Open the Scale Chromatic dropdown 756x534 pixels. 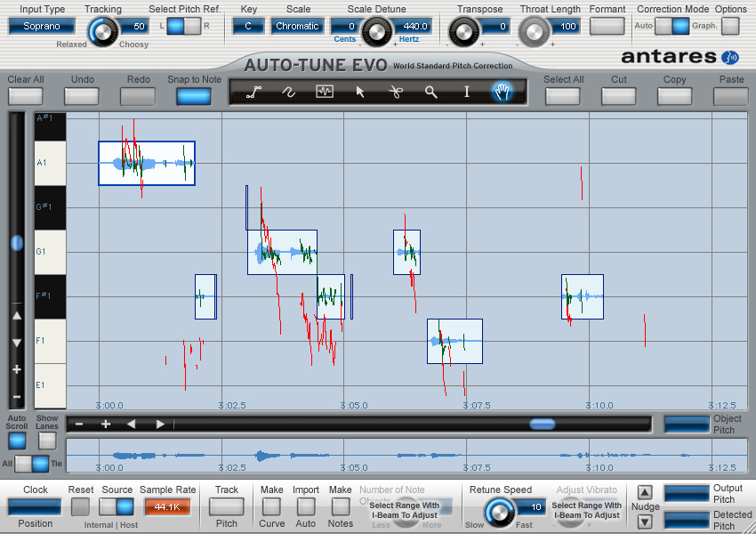297,26
